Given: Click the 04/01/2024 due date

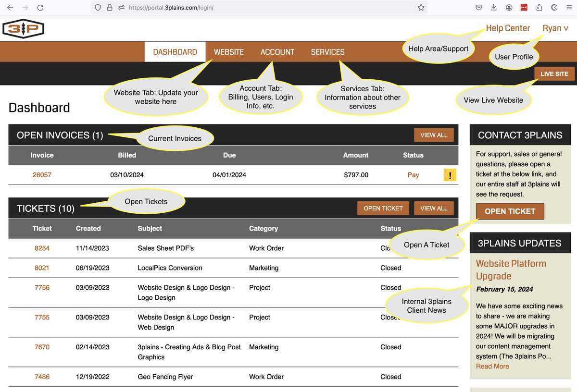Looking at the screenshot, I should 229,175.
